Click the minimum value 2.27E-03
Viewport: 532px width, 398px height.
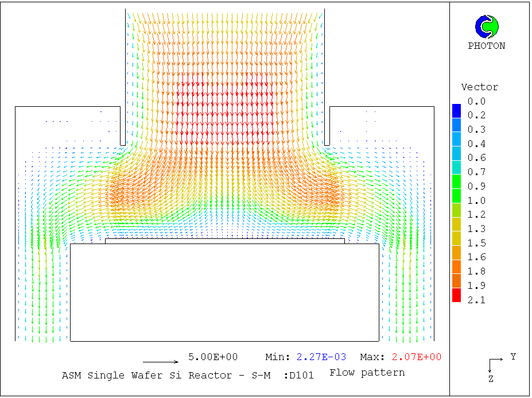(321, 357)
